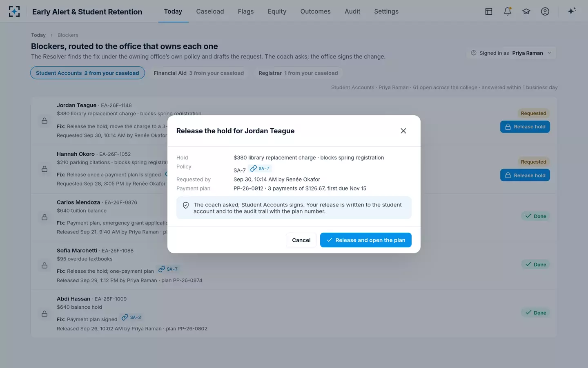The height and width of the screenshot is (368, 588).
Task: Select the name Sofia Marchetti
Action: pos(77,251)
